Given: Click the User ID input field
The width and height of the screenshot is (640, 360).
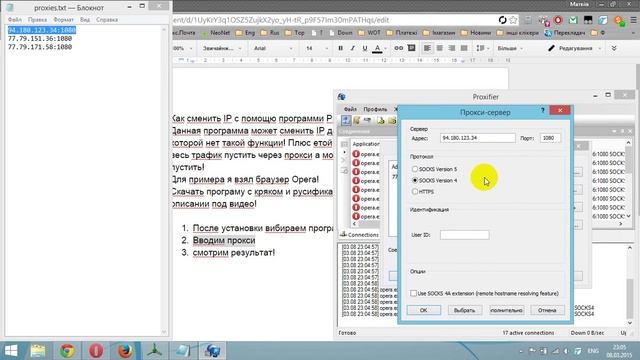Looking at the screenshot, I should click(464, 235).
